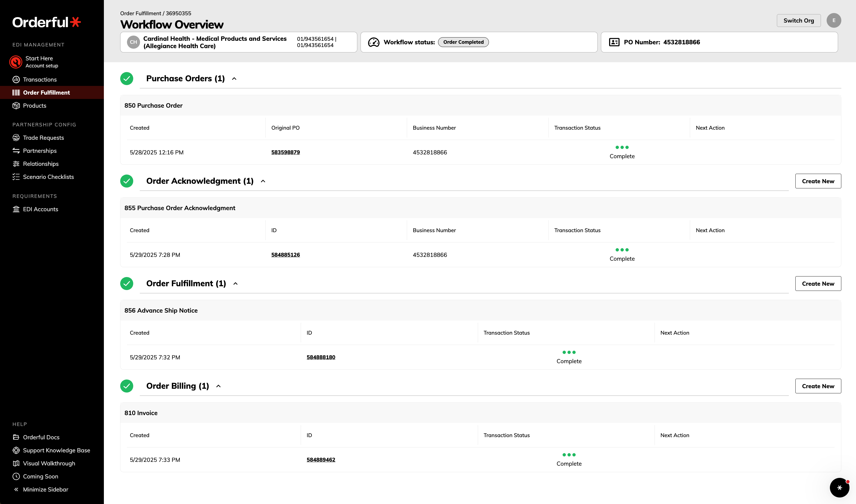Click the Orderful logo

click(46, 22)
